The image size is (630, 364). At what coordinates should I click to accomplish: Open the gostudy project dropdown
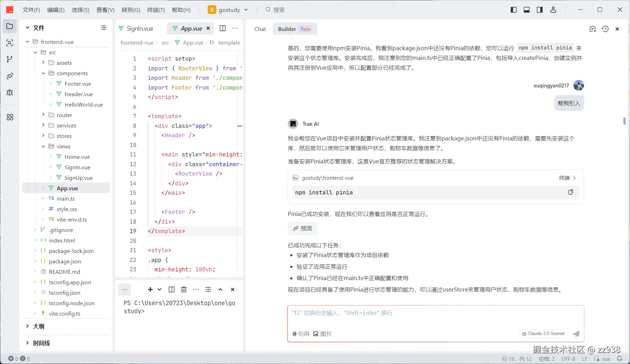click(228, 10)
